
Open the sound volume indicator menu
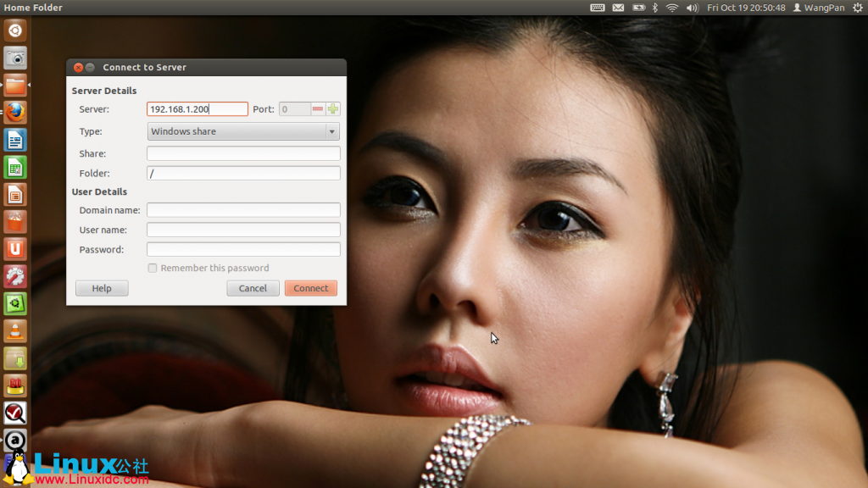[692, 8]
